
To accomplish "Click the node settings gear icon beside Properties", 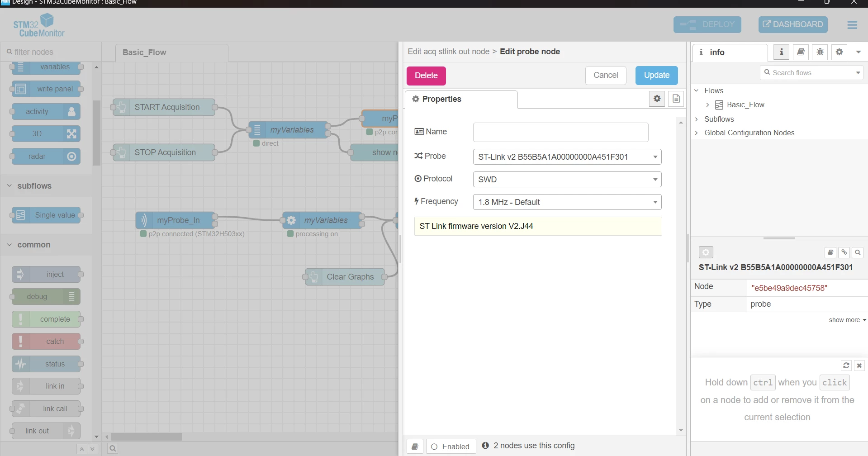I will (x=657, y=99).
